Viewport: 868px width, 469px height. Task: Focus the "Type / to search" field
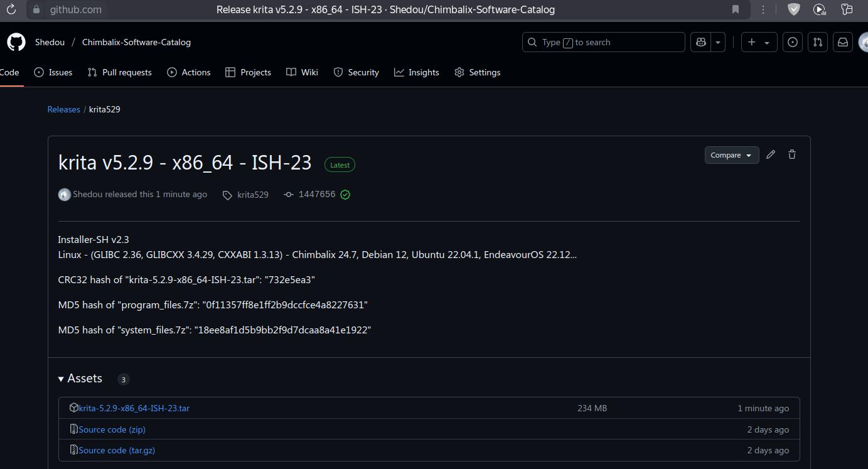pyautogui.click(x=604, y=42)
